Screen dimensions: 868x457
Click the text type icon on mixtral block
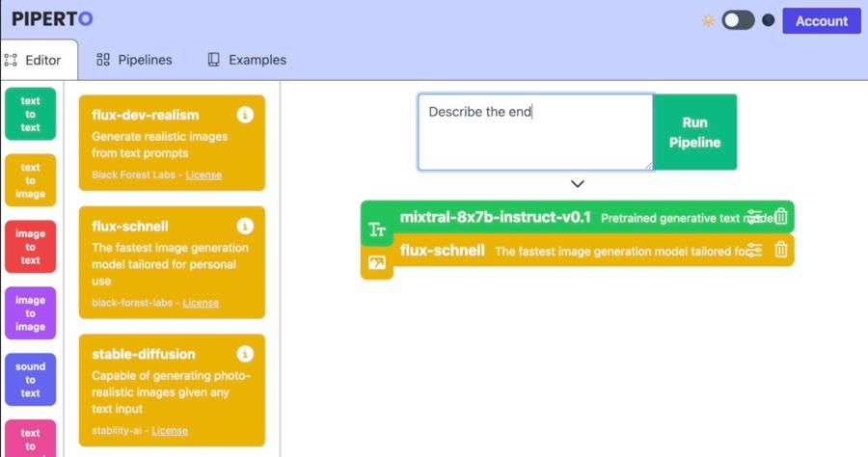377,229
